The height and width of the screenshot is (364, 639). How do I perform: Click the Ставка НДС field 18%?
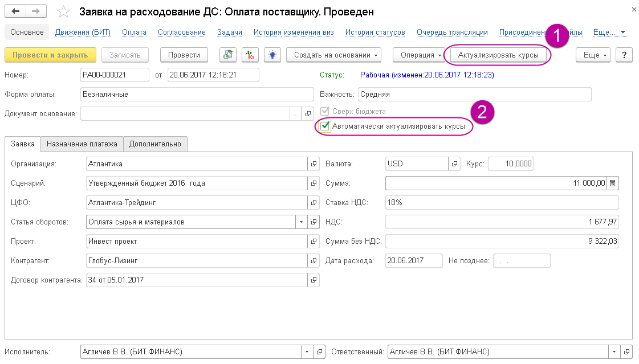pyautogui.click(x=502, y=202)
